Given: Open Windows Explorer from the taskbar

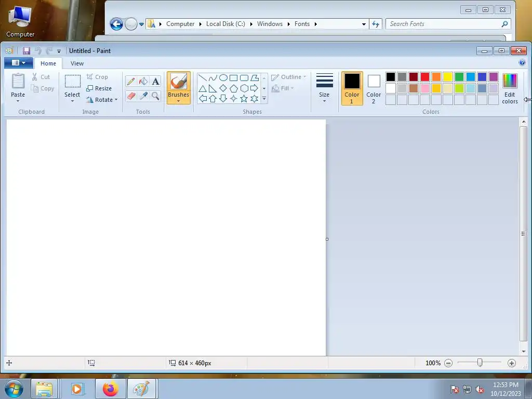Looking at the screenshot, I should point(44,389).
